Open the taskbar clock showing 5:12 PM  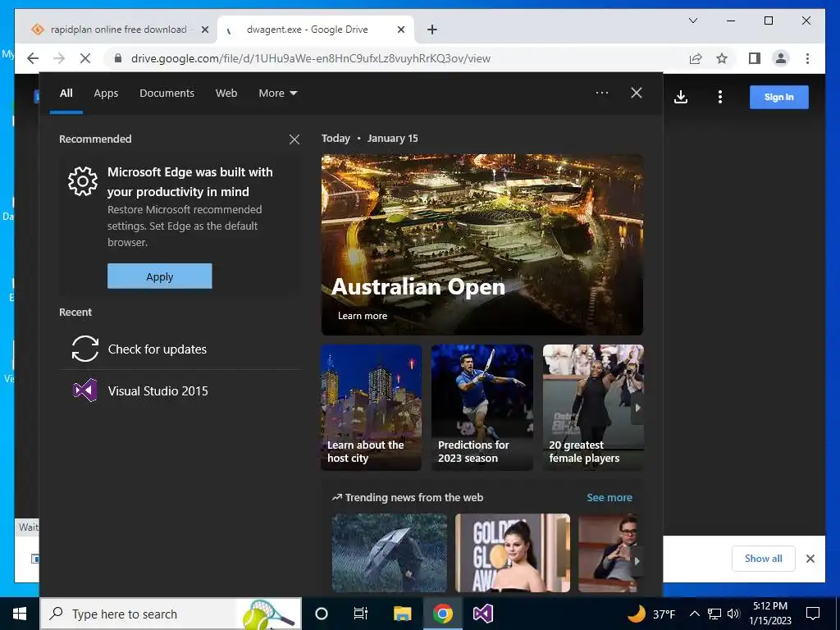(x=770, y=614)
